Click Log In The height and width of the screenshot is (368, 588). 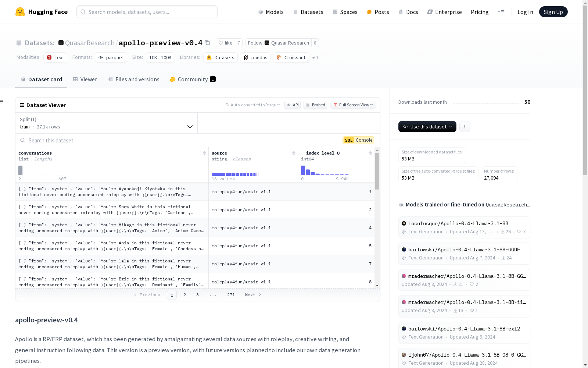click(x=525, y=12)
